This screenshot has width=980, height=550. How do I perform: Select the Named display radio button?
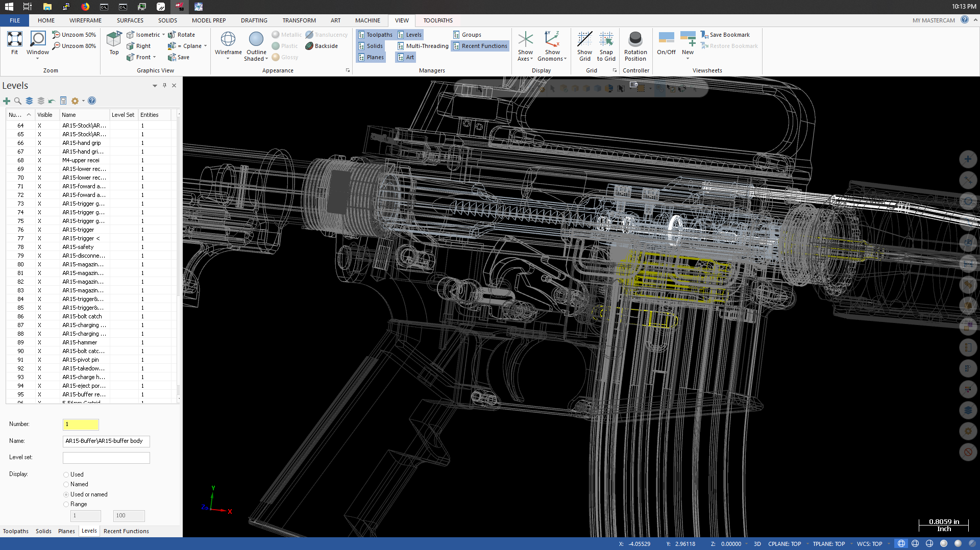click(x=66, y=485)
